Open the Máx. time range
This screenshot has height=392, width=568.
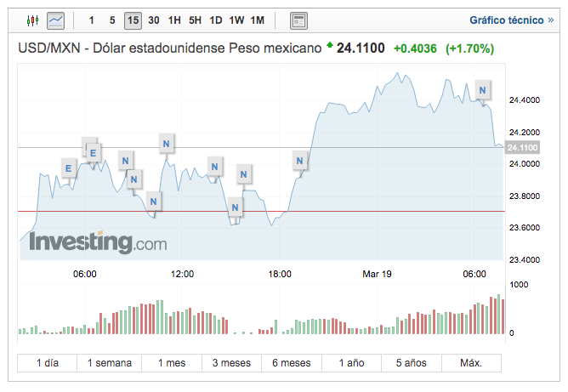tap(471, 363)
